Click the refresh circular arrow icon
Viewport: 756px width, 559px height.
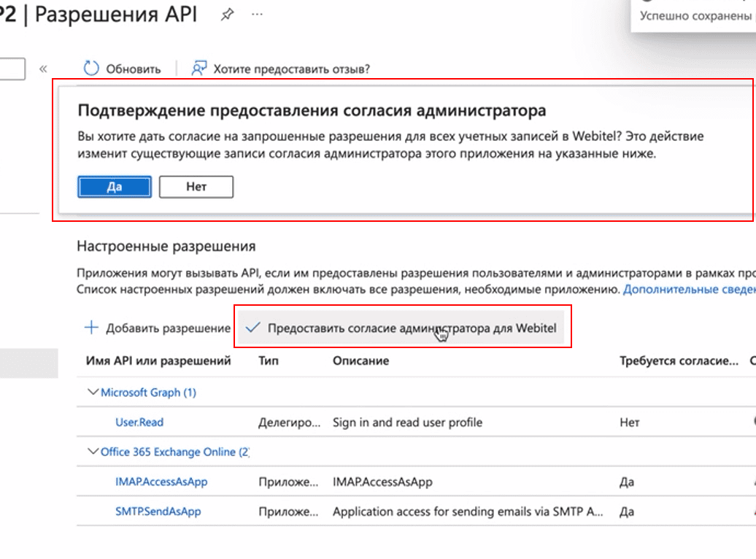tap(90, 69)
